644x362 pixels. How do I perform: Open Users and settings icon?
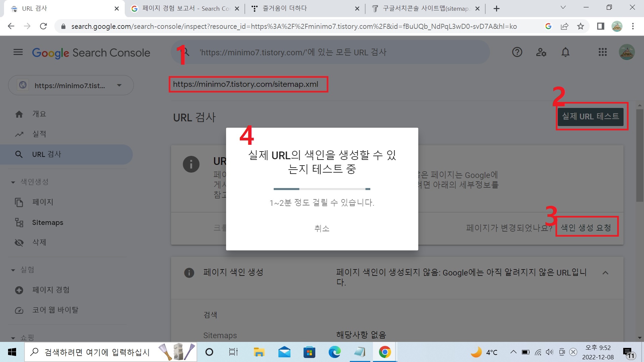(541, 52)
